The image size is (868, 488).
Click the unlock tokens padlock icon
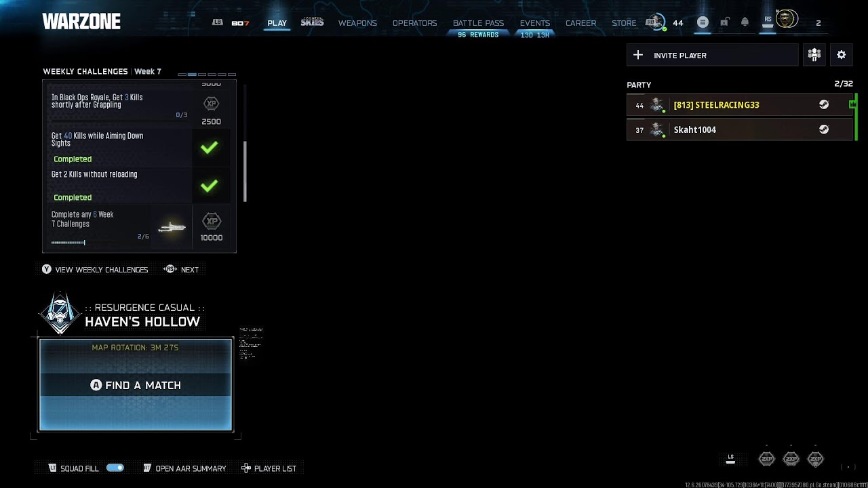(724, 22)
